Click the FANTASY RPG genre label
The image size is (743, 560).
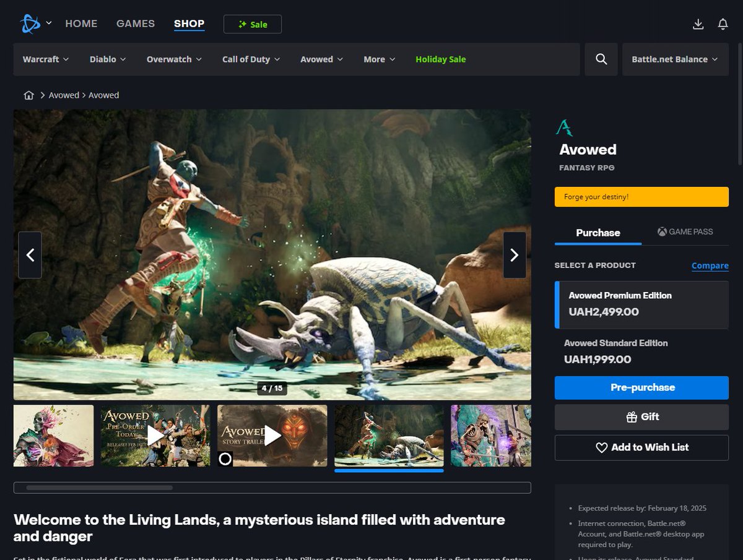point(587,168)
